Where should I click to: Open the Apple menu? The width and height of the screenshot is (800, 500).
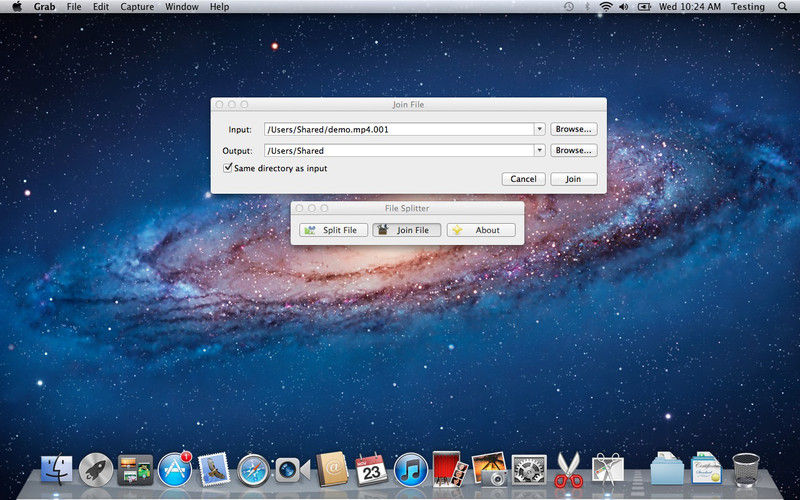click(x=17, y=7)
